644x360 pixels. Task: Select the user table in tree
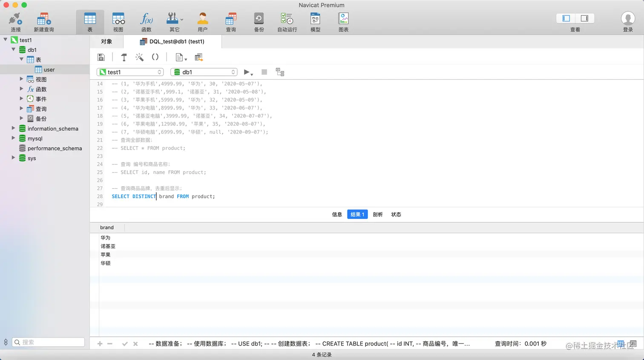click(x=45, y=69)
